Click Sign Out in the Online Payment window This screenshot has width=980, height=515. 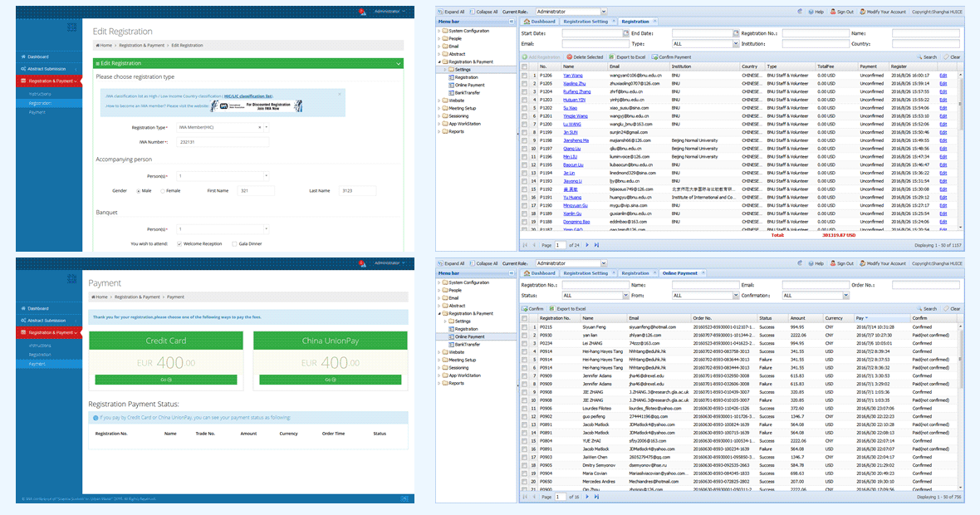[841, 264]
